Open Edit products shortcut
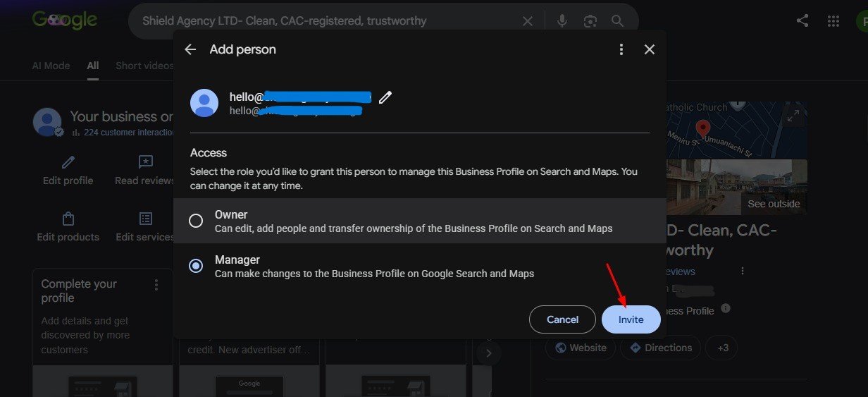This screenshot has width=868, height=397. tap(68, 227)
